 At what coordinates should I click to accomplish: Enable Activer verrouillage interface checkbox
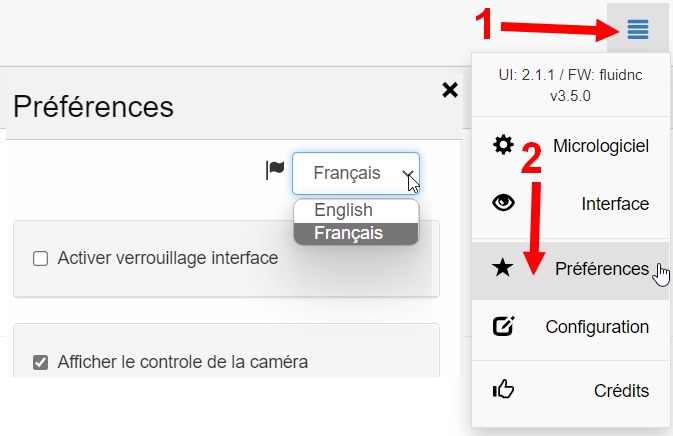point(40,259)
